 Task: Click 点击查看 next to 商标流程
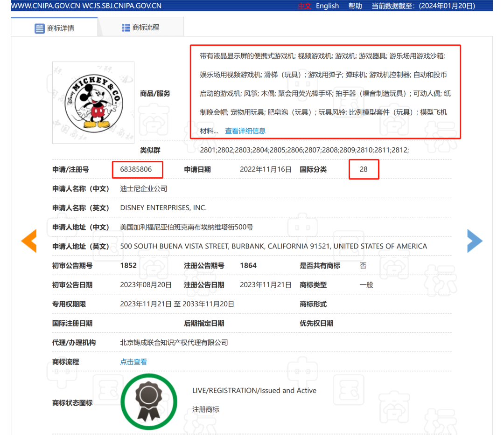[133, 362]
